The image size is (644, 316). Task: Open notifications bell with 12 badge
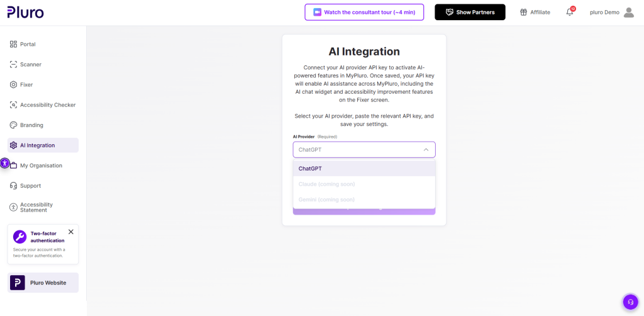pos(570,11)
